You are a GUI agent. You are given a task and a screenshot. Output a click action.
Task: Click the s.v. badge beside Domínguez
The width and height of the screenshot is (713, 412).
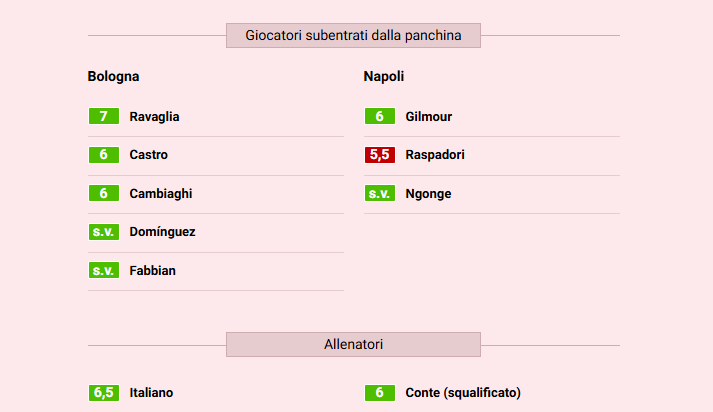click(x=103, y=232)
